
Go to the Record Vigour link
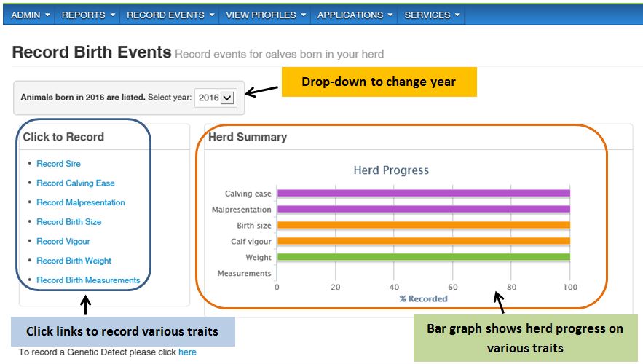[x=63, y=242]
